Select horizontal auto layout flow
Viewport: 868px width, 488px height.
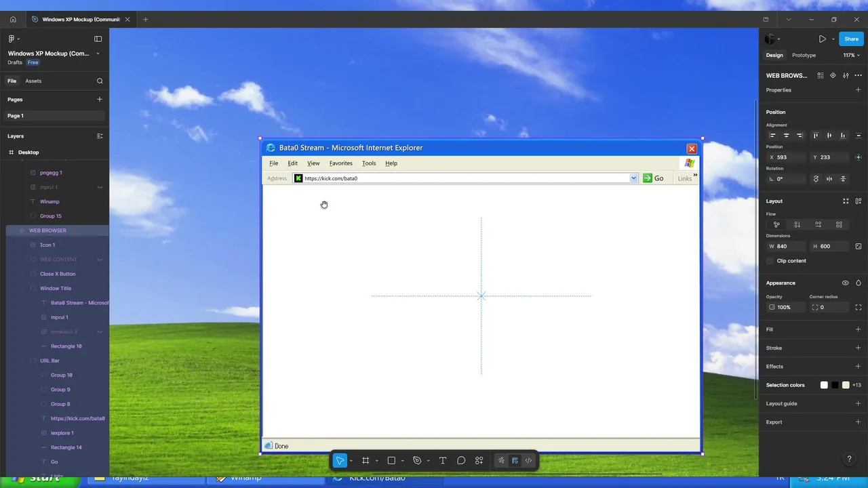818,224
